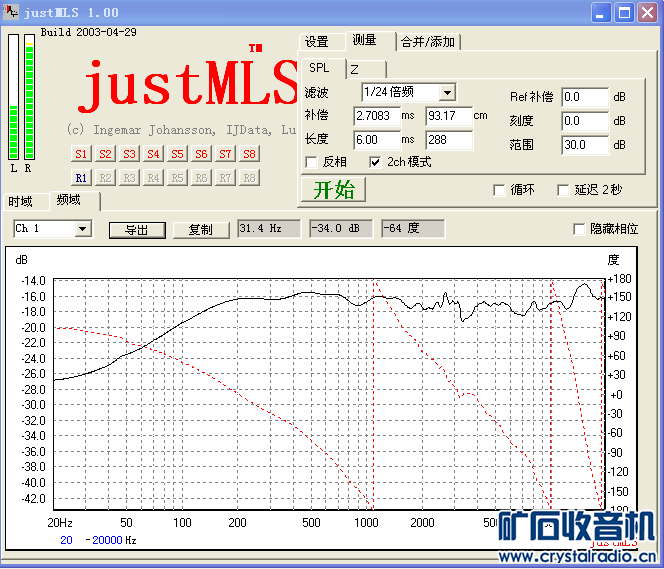Maximize the justMLS window
The height and width of the screenshot is (569, 664).
click(x=624, y=12)
